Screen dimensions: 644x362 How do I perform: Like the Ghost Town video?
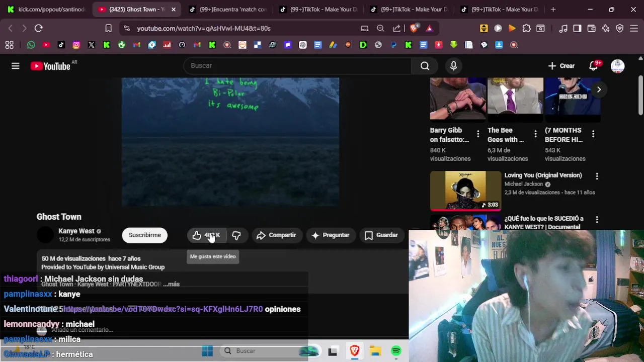pos(207,235)
